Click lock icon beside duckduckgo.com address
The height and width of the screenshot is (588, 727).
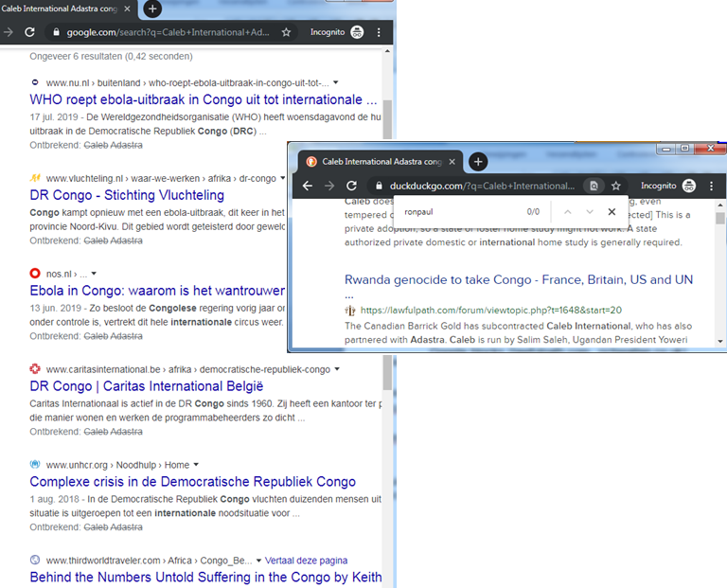pyautogui.click(x=379, y=186)
